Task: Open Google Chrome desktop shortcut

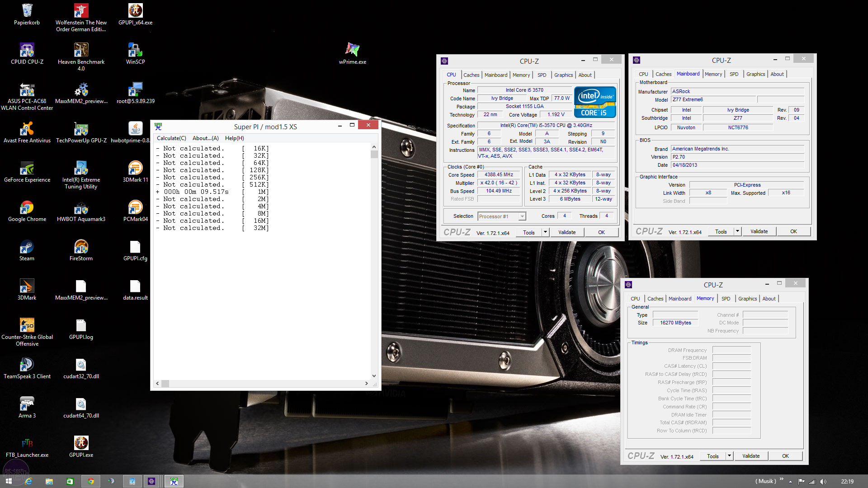Action: 27,211
